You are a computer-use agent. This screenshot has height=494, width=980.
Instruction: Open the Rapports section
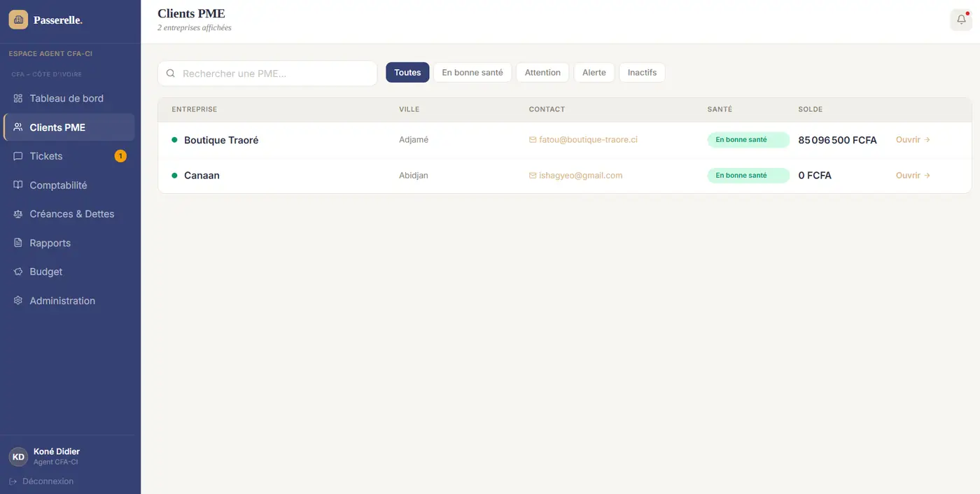[69, 243]
